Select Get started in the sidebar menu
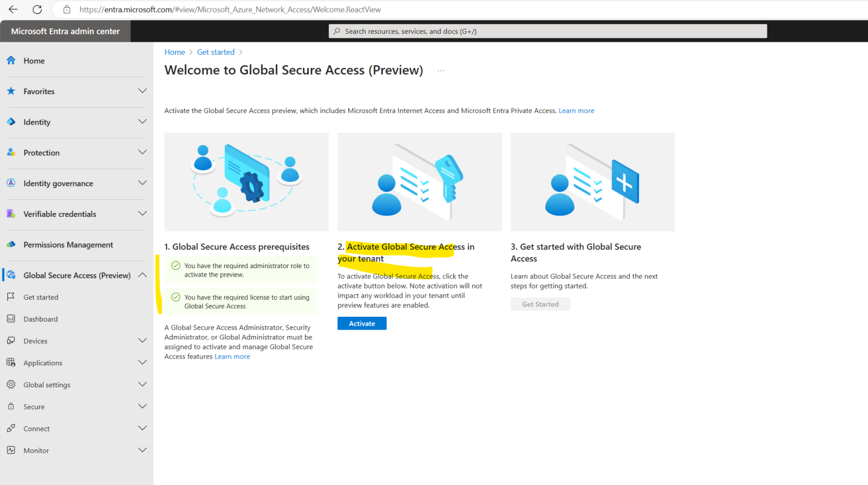Viewport: 868px width, 485px height. [x=39, y=296]
